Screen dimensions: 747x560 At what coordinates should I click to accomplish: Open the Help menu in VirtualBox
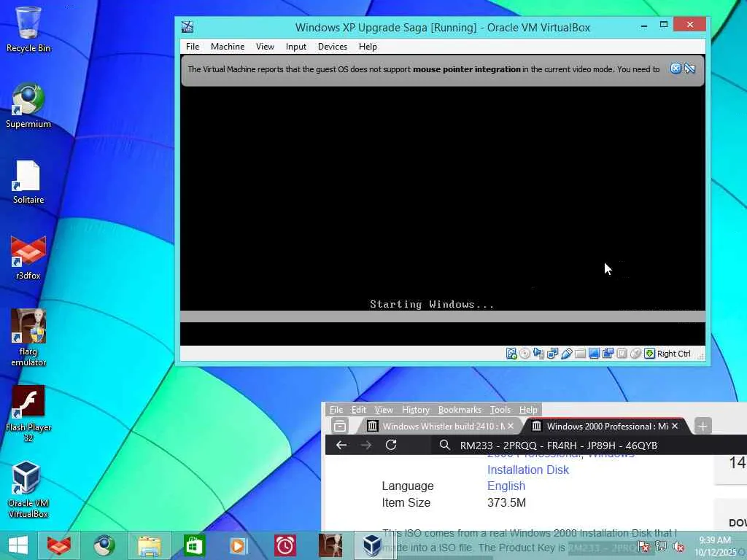[368, 47]
